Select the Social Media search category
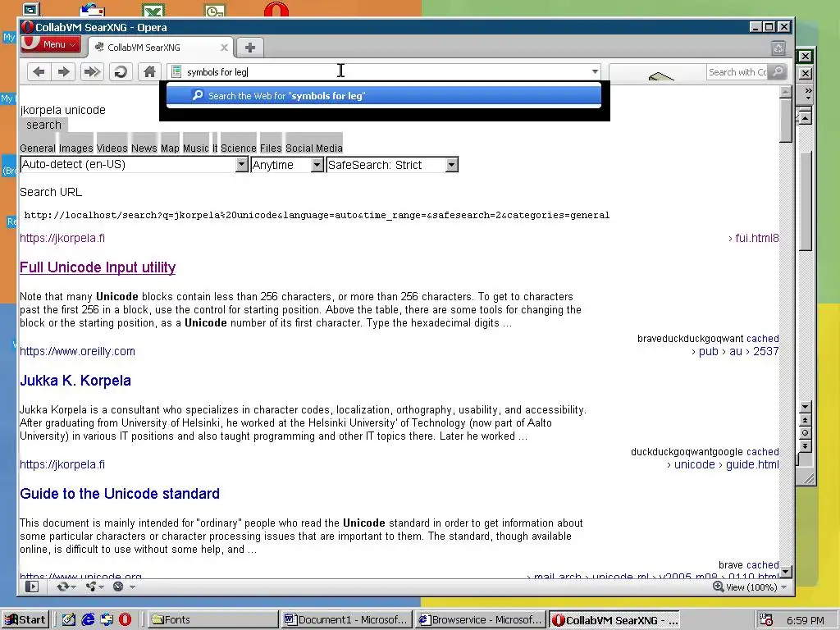Screen dimensions: 840x630 coord(314,148)
